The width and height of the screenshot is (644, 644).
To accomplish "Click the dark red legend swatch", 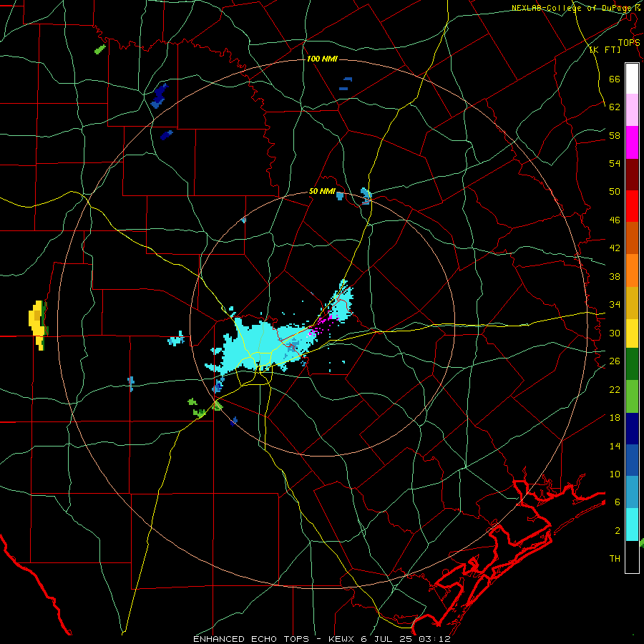I will point(632,174).
